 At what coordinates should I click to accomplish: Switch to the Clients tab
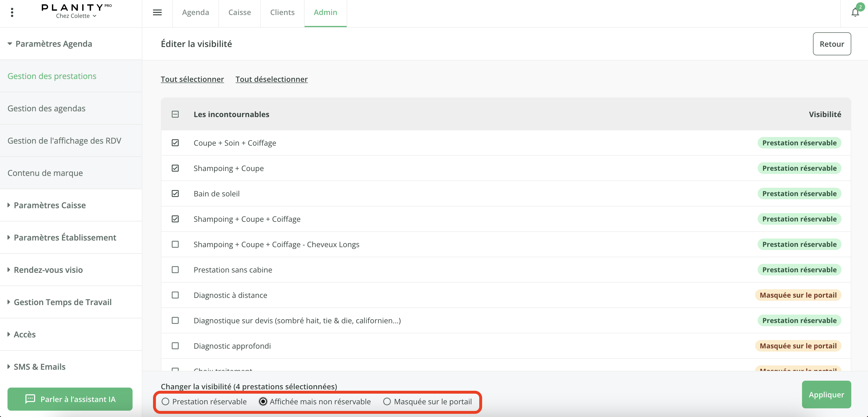282,12
